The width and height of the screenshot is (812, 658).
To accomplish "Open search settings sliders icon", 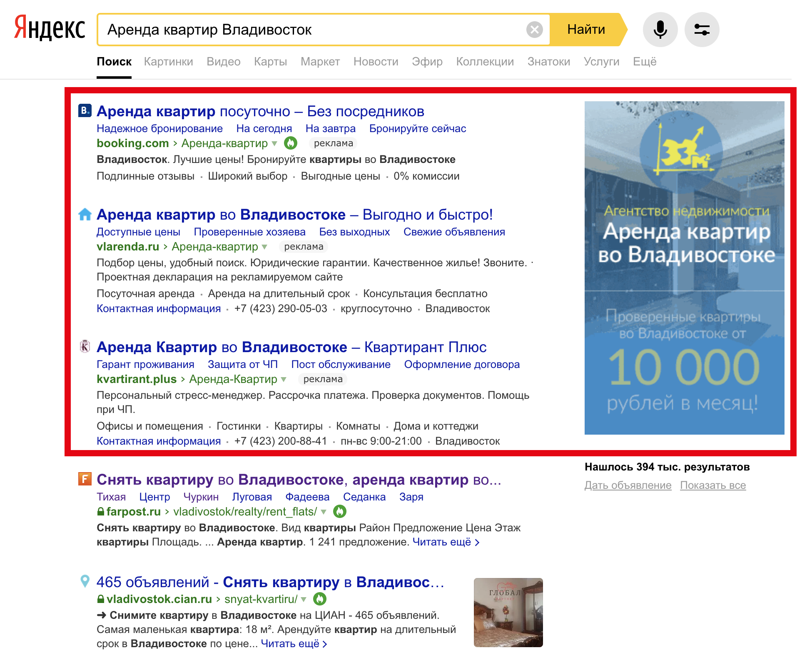I will (x=702, y=30).
